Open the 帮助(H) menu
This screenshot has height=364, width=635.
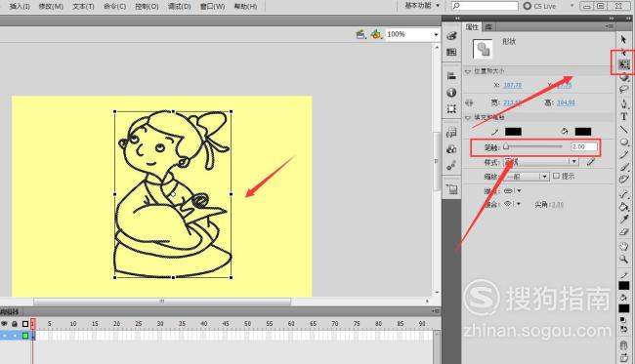245,7
